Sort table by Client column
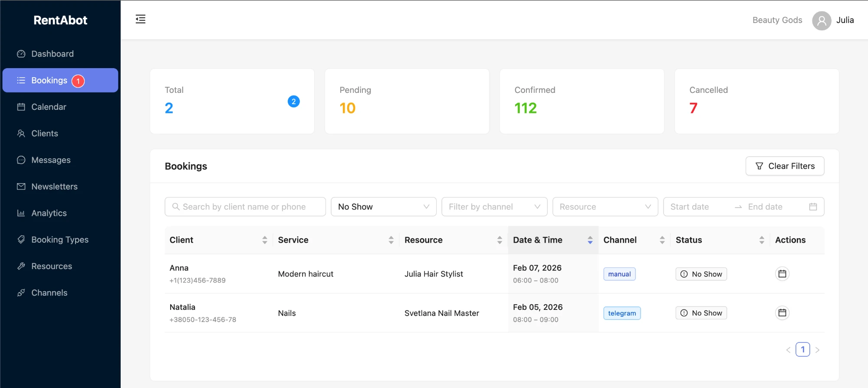The image size is (868, 388). coord(265,240)
